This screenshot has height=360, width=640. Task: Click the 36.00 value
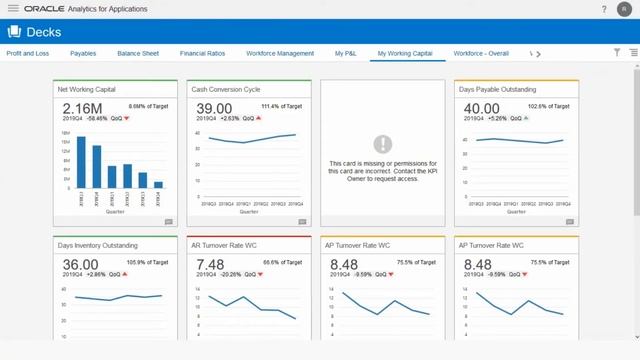coord(80,264)
